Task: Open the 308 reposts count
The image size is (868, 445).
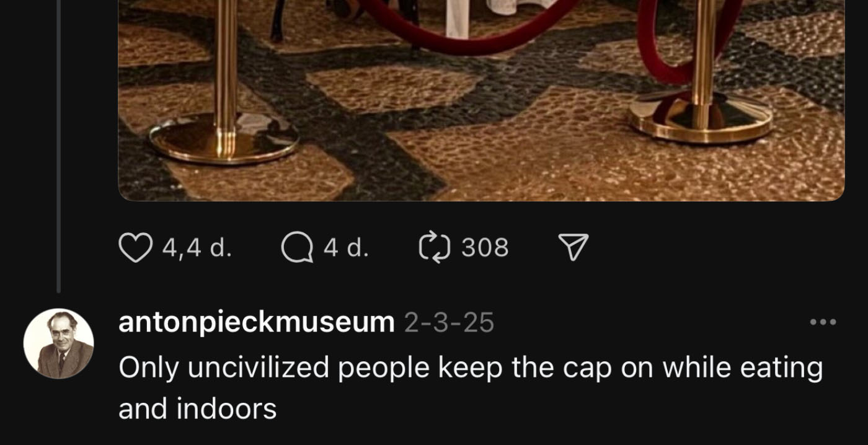Action: click(x=485, y=248)
